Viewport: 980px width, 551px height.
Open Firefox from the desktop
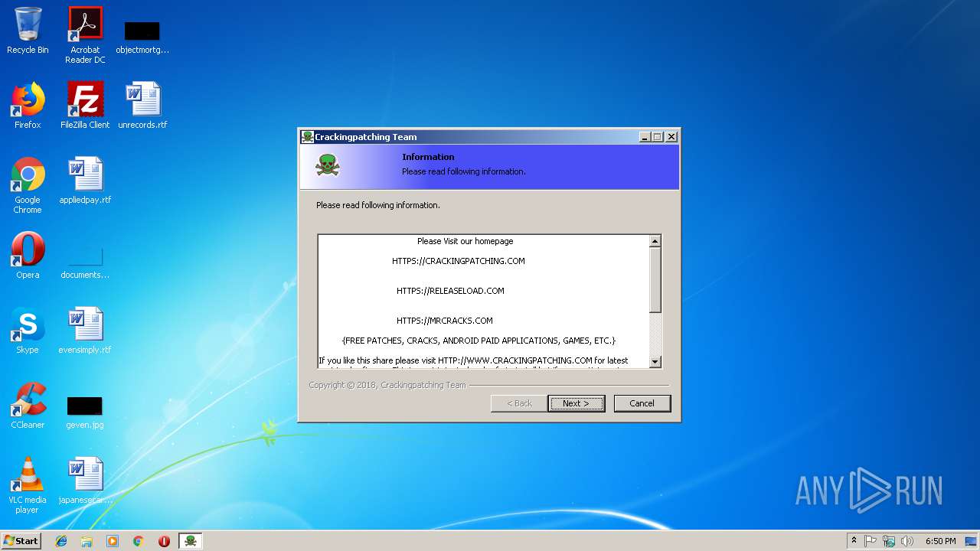tap(28, 106)
